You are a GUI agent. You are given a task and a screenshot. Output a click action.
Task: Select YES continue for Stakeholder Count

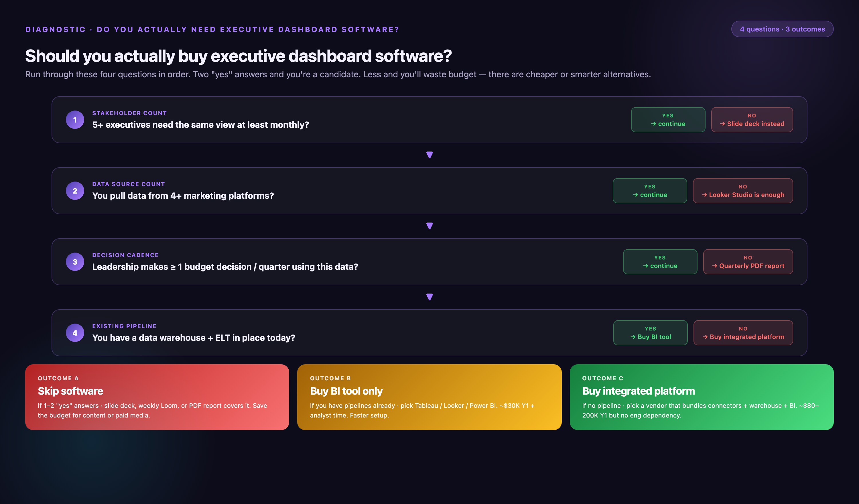coord(668,120)
